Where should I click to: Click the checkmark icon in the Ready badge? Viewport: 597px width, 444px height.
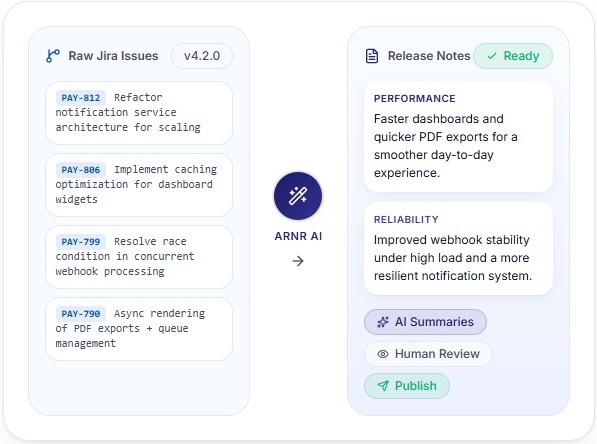click(x=492, y=56)
